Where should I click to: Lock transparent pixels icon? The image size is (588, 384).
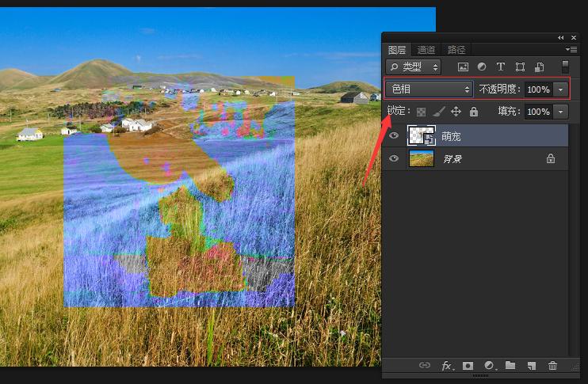click(x=421, y=112)
